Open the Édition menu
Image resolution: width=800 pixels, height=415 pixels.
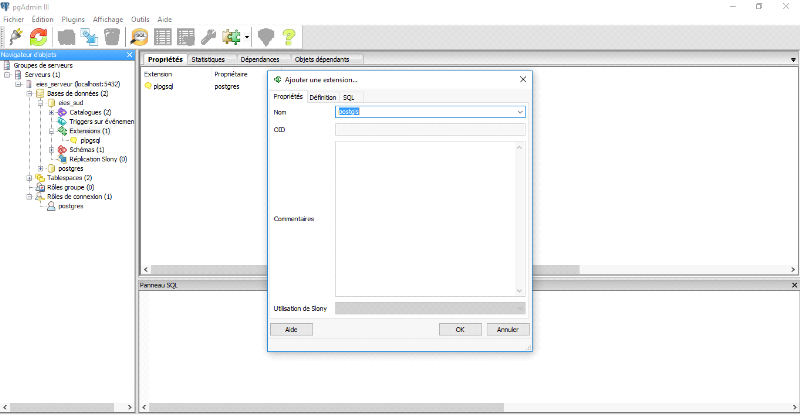click(x=42, y=19)
